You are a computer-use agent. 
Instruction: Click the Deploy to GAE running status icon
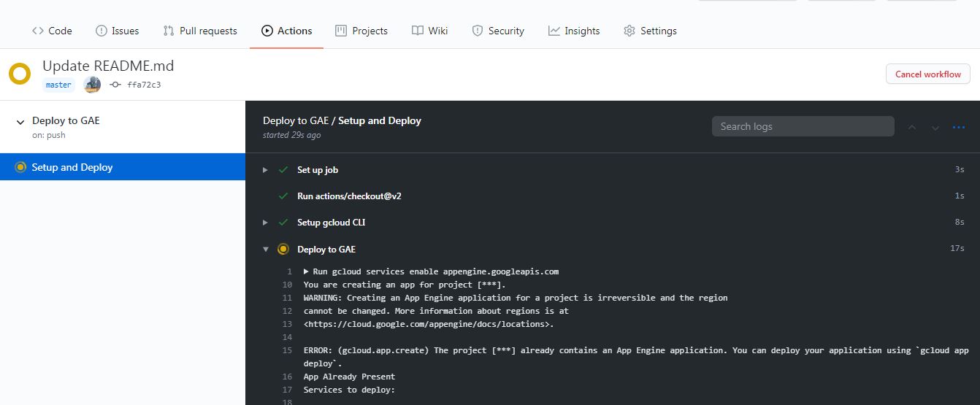tap(283, 249)
